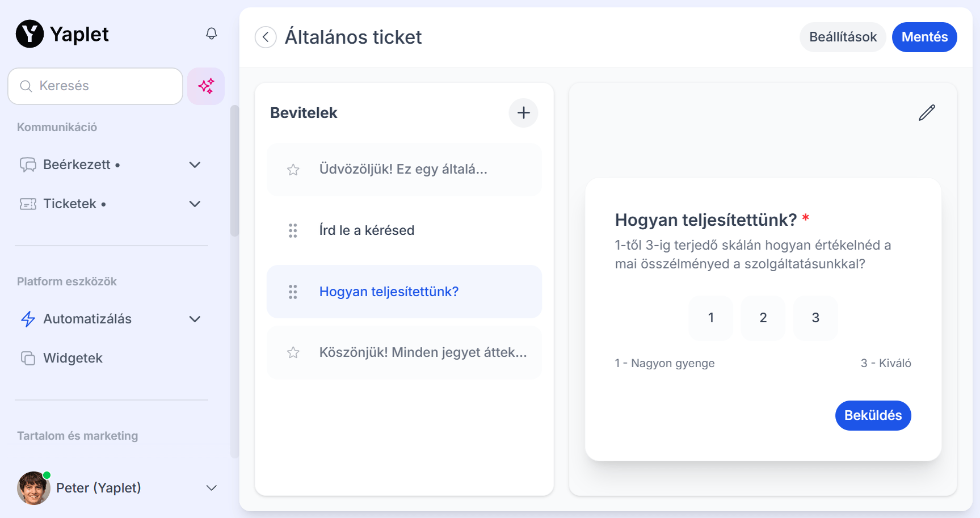Expand the Beérkezett section
The image size is (980, 518).
coord(195,165)
